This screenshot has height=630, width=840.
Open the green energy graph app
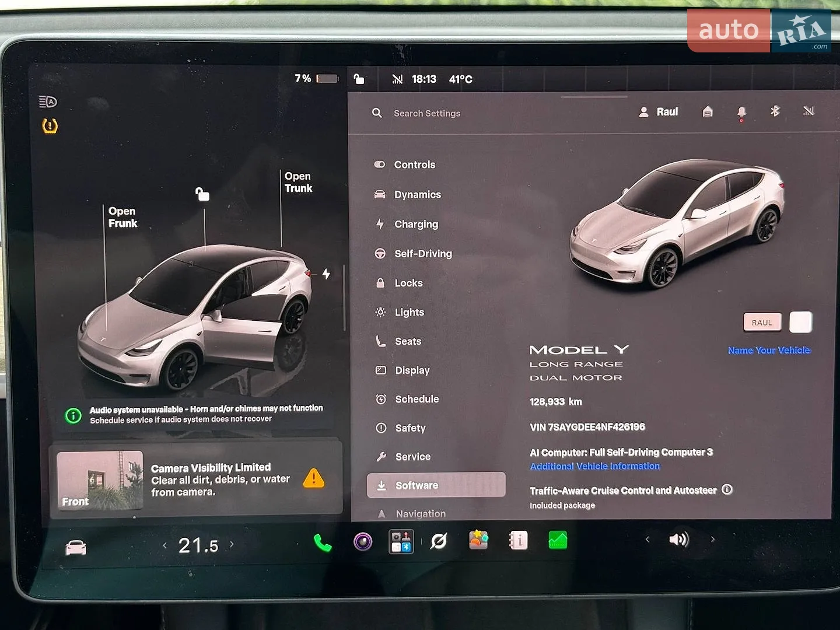pos(558,540)
